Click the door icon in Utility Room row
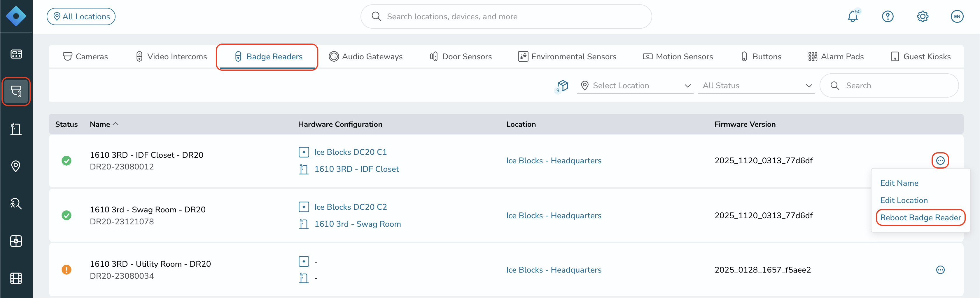The image size is (980, 298). (304, 278)
